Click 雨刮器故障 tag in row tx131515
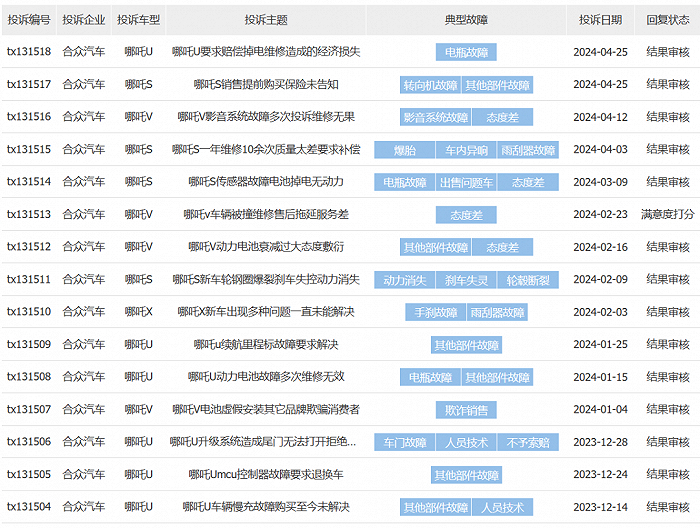The image size is (700, 528). pos(528,150)
